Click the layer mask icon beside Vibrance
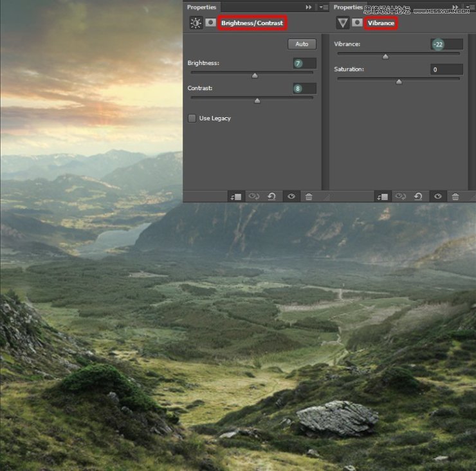This screenshot has width=476, height=471. pos(357,23)
